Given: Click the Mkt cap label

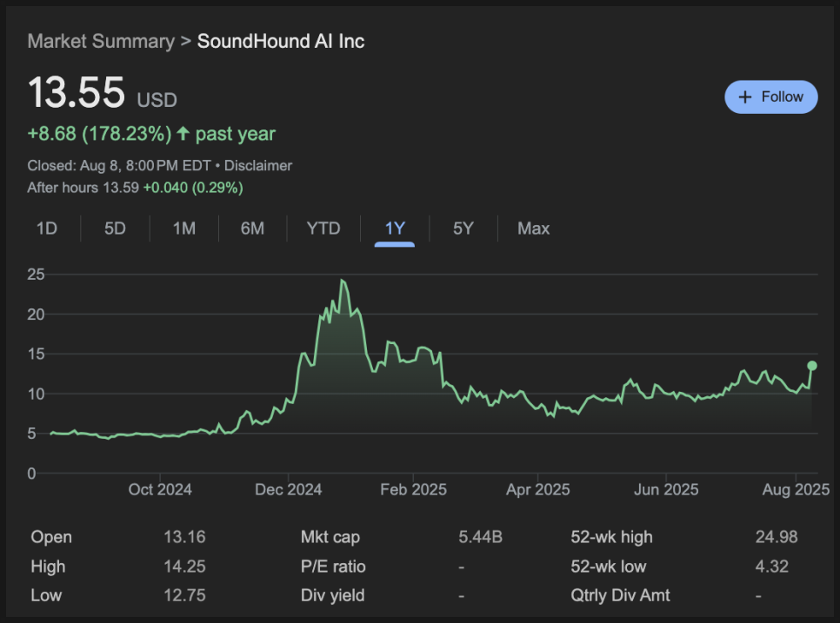Looking at the screenshot, I should pyautogui.click(x=330, y=537).
